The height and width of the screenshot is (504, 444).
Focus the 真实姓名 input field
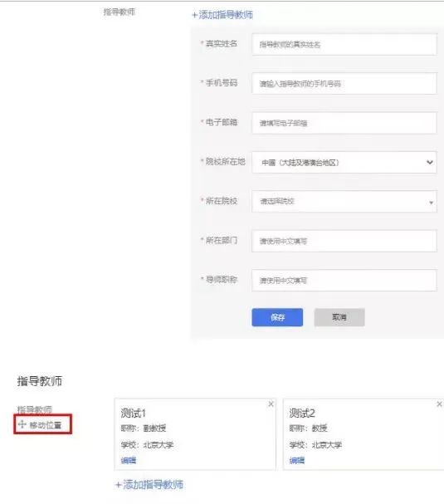(344, 44)
